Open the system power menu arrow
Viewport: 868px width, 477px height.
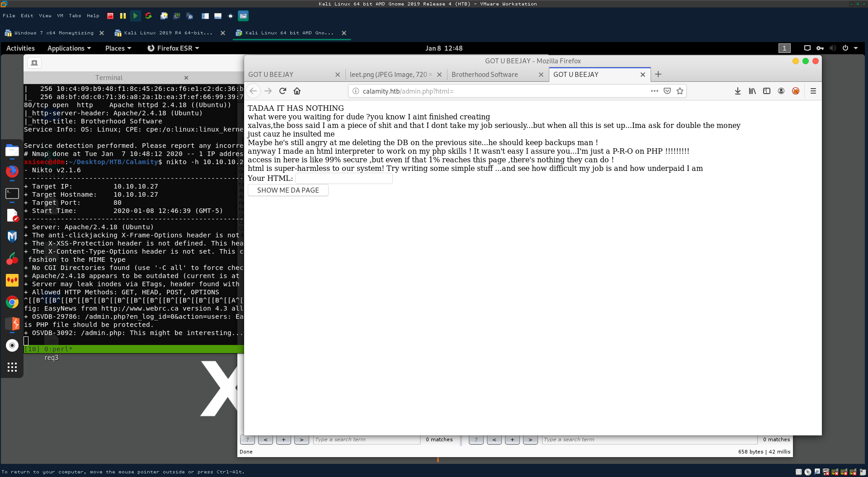(x=856, y=48)
